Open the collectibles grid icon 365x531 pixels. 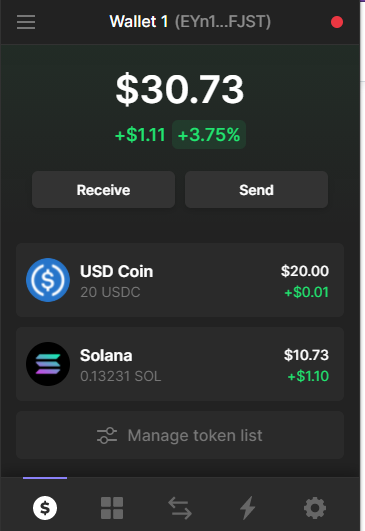pos(112,508)
